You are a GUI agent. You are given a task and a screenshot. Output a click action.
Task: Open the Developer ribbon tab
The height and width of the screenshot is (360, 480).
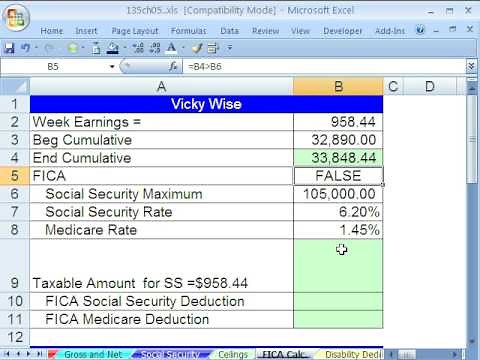coord(342,31)
